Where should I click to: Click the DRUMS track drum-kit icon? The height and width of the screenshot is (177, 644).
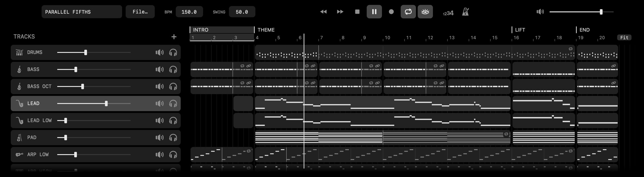point(19,52)
